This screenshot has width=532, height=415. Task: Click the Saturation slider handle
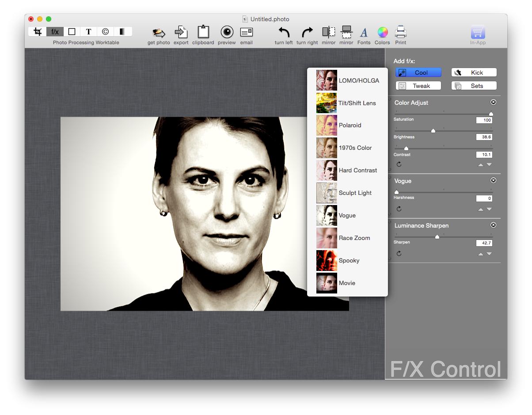[x=491, y=114]
